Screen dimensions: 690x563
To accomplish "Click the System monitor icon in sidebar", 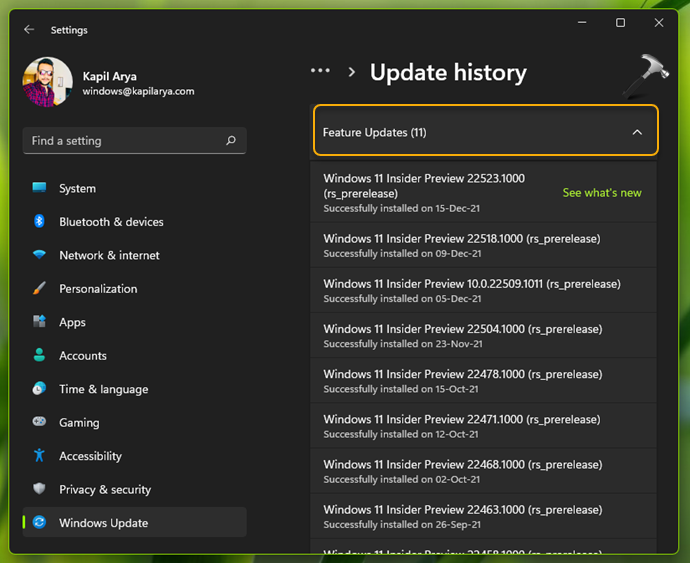I will pos(39,188).
